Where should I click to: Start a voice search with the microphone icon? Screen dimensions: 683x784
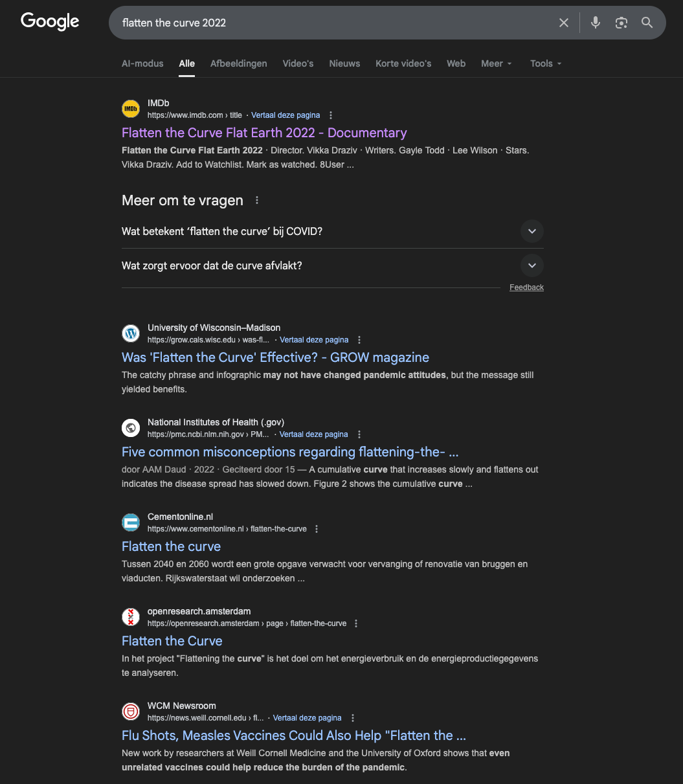pos(595,22)
